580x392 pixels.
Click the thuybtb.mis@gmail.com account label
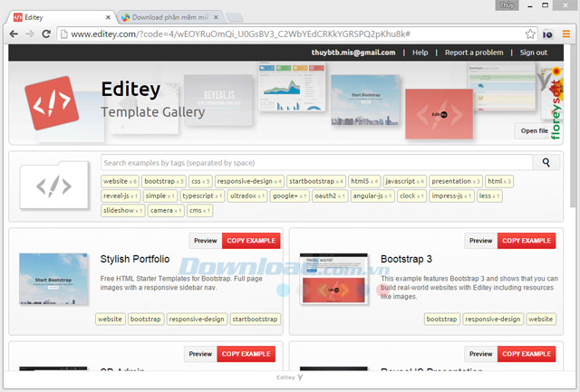tap(353, 53)
